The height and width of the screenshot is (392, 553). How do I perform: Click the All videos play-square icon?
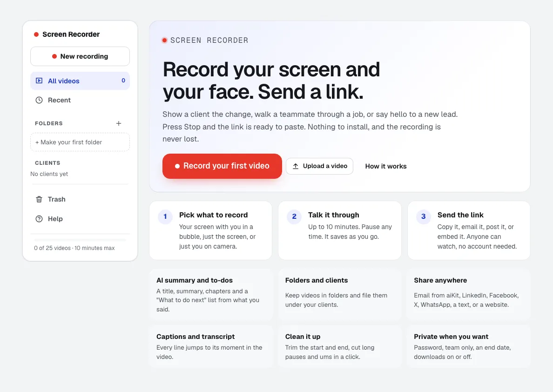(x=39, y=81)
